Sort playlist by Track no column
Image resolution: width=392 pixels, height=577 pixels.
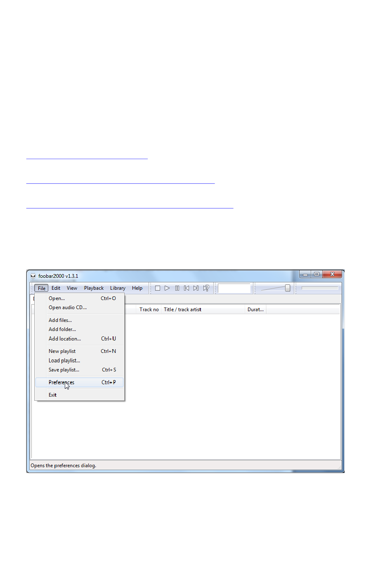pyautogui.click(x=149, y=310)
